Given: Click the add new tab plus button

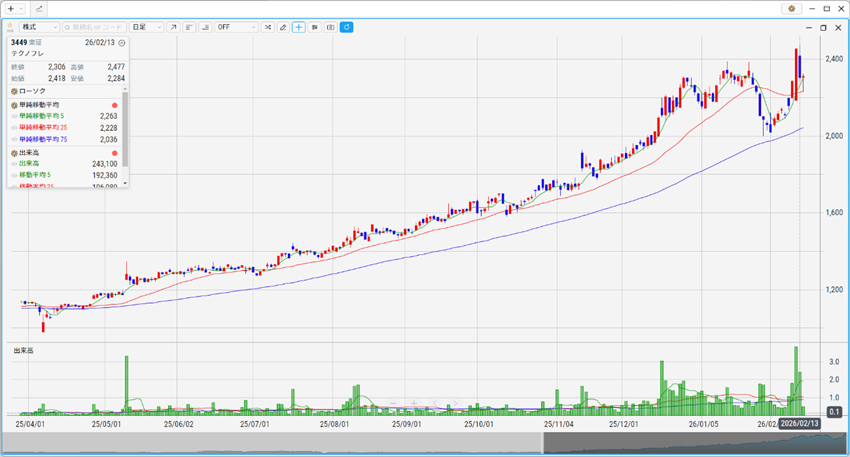Looking at the screenshot, I should click(14, 8).
